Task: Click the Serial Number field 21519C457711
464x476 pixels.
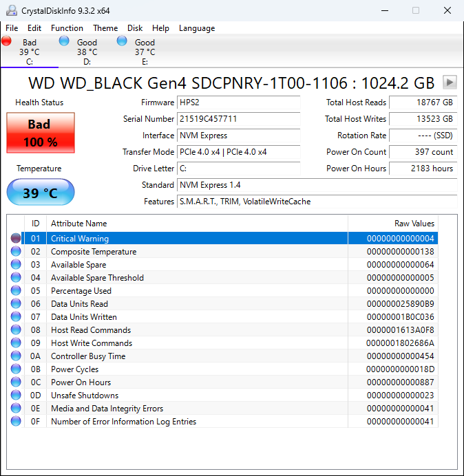Action: pos(238,119)
